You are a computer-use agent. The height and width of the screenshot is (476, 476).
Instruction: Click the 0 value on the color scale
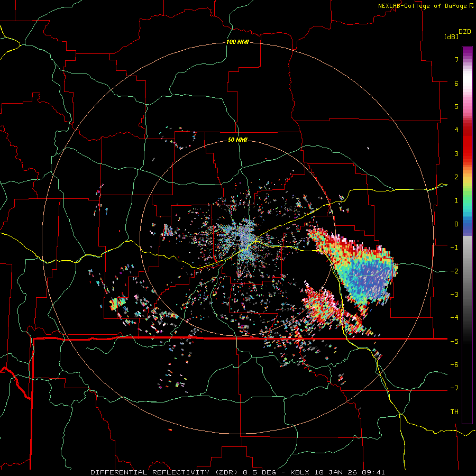point(456,224)
